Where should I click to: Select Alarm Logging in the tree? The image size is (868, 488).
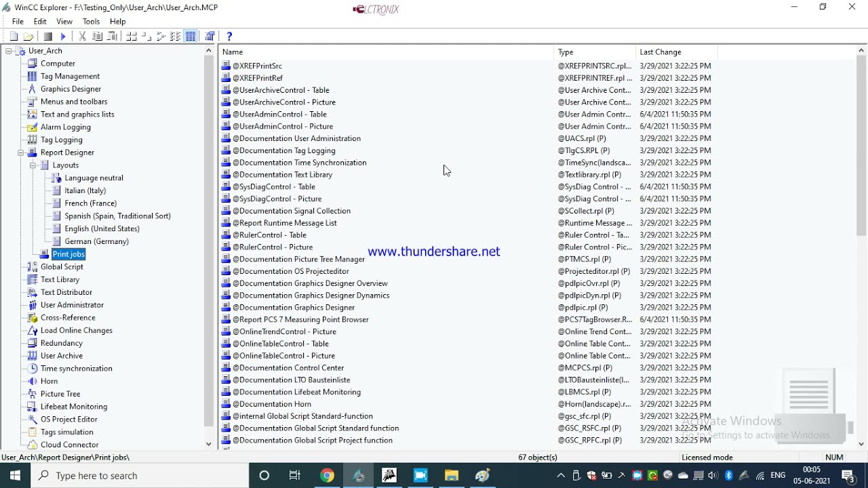[x=65, y=127]
